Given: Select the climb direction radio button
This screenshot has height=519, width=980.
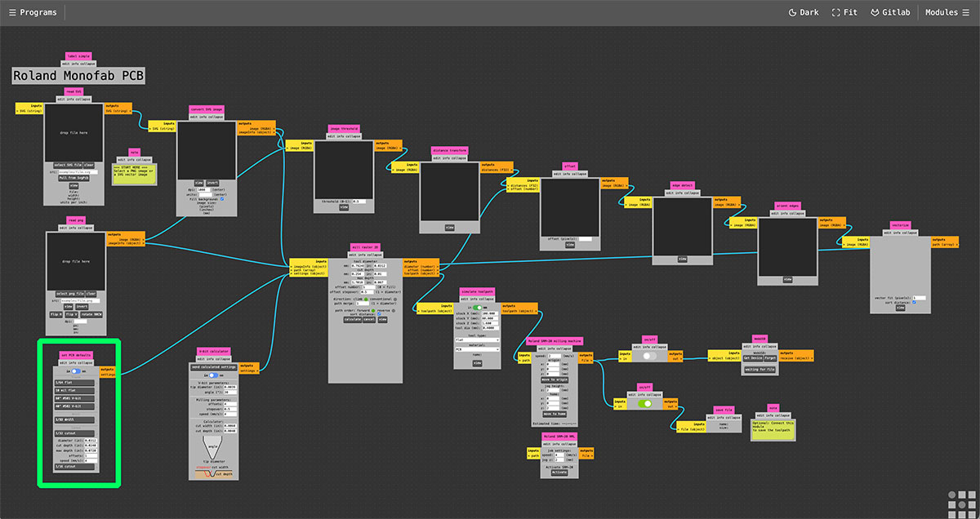Looking at the screenshot, I should click(x=366, y=299).
